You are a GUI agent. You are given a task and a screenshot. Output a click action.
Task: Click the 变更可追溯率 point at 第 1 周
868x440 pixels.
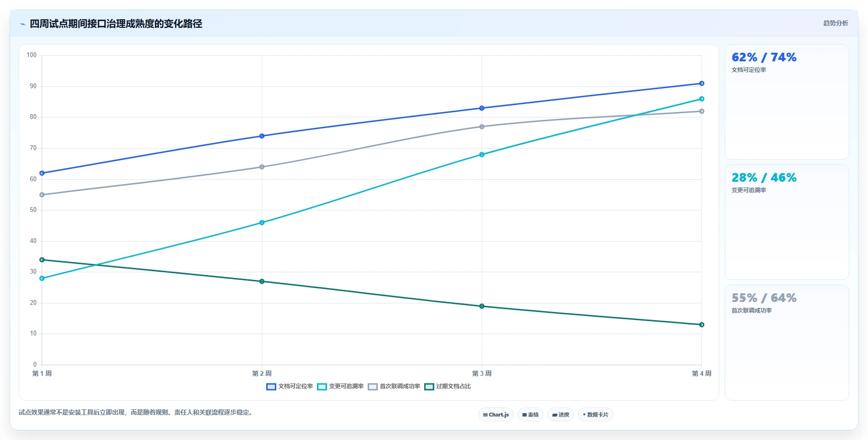click(42, 278)
